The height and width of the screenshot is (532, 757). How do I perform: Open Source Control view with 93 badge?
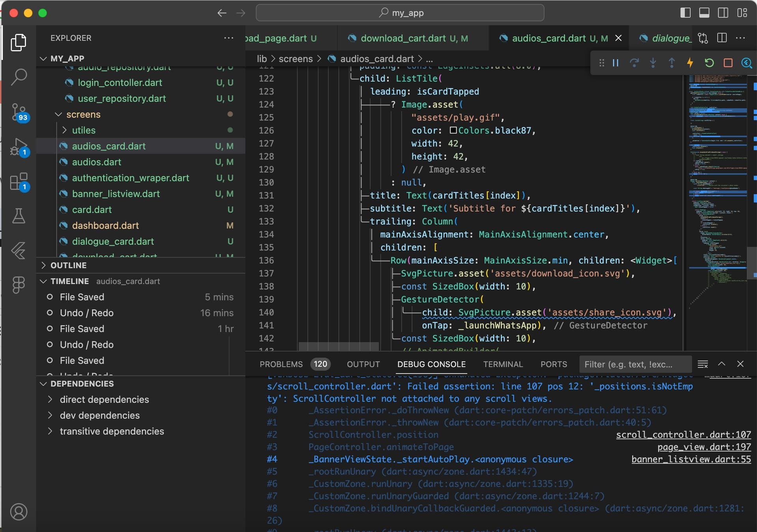[x=19, y=112]
